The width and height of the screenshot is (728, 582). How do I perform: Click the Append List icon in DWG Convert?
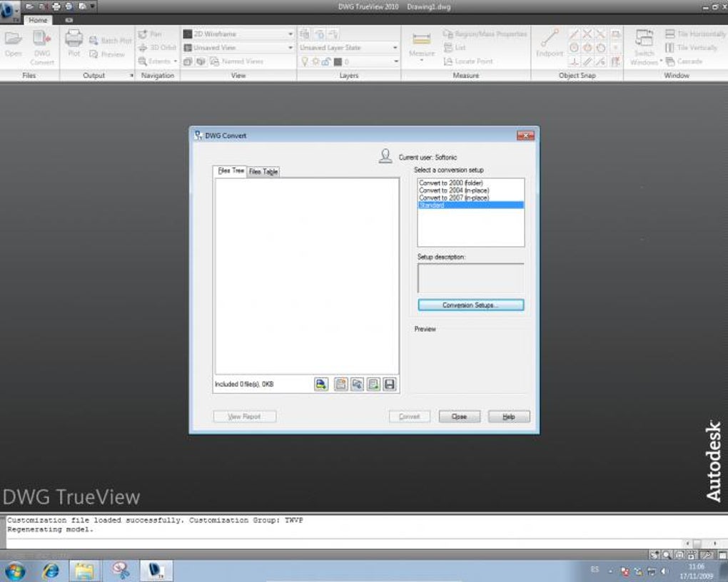[x=373, y=384]
